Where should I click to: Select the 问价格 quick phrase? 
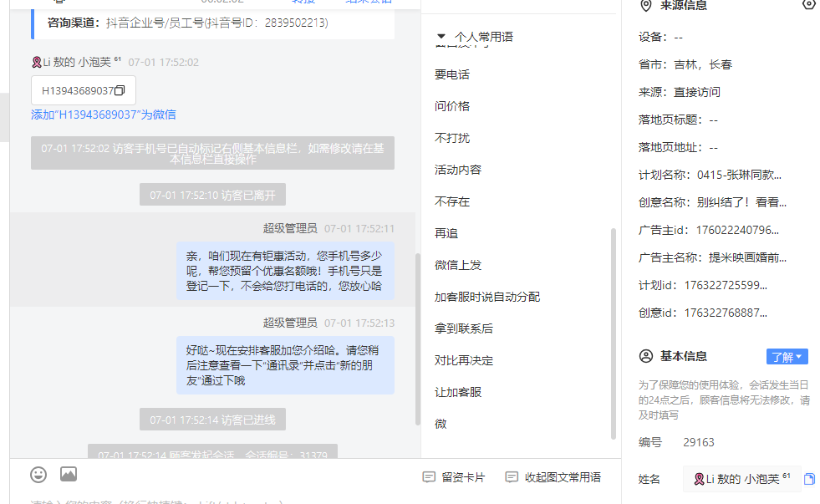coord(452,107)
